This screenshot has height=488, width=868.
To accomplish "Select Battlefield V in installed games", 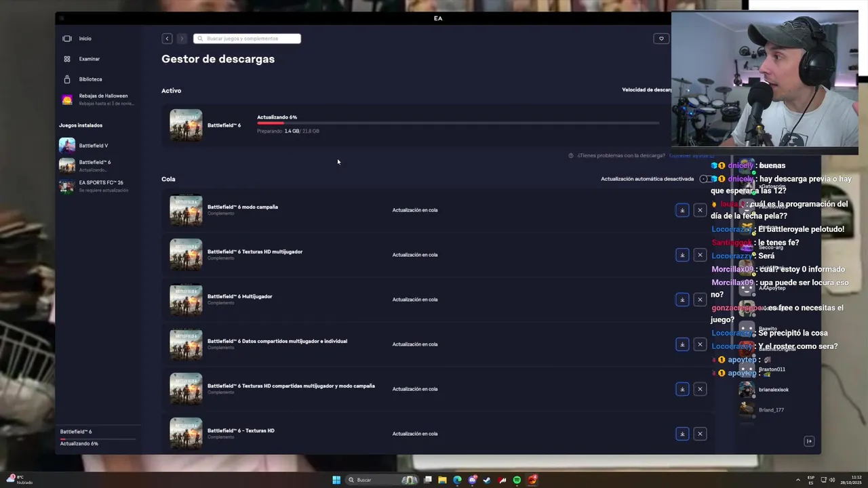I will point(94,146).
